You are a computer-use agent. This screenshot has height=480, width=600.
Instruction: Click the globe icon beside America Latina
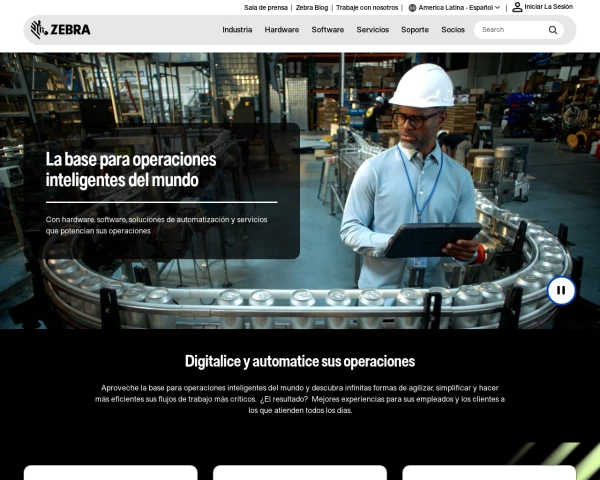[412, 8]
